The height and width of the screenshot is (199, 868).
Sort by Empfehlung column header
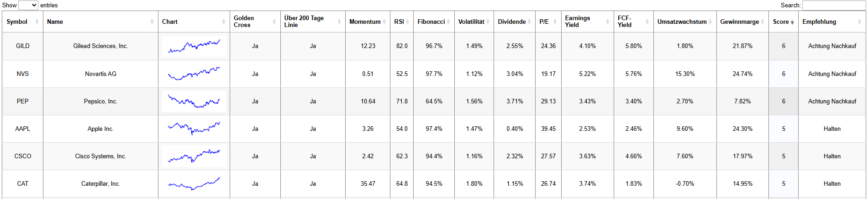pyautogui.click(x=819, y=22)
